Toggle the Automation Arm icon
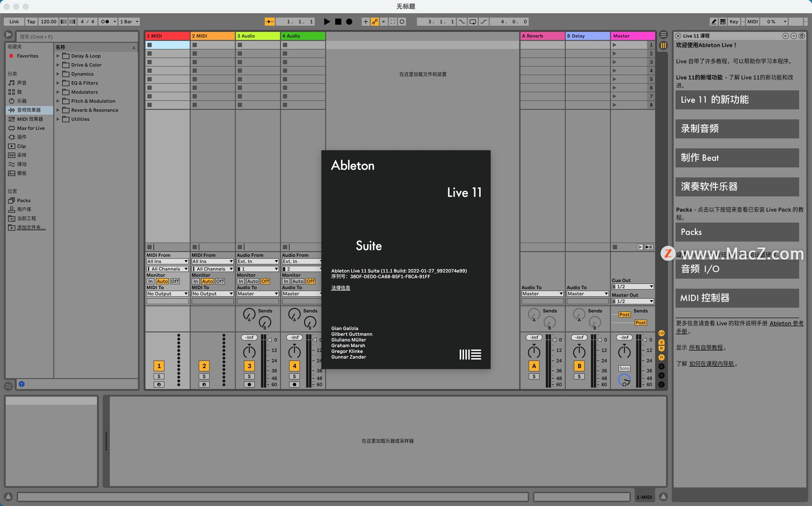 pos(375,22)
